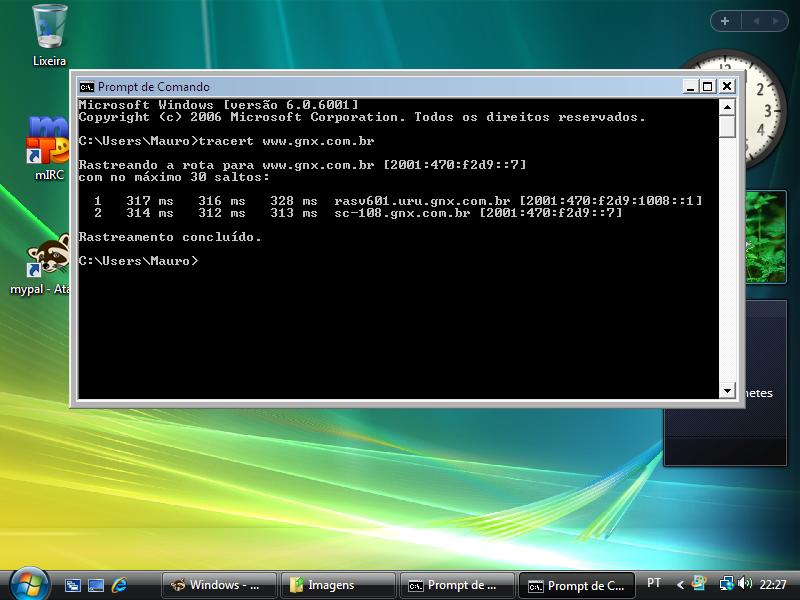Screen dimensions: 800x600
Task: Click the taskbar clock showing 22:27
Action: (773, 585)
